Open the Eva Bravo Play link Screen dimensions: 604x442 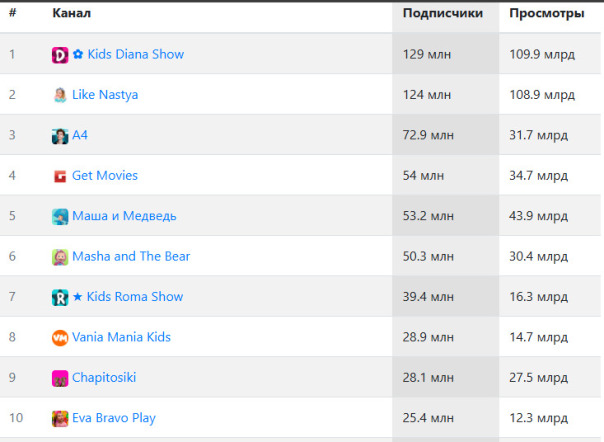click(x=114, y=418)
